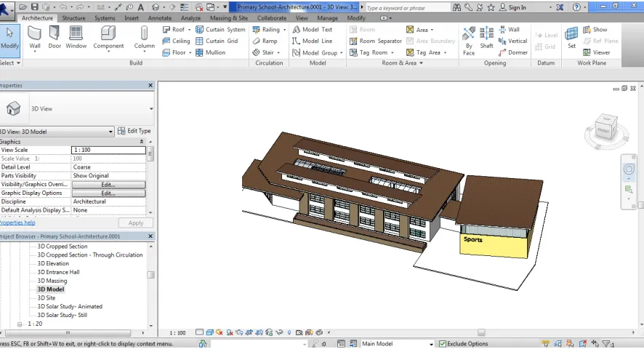
Task: Save project from quick access toolbar
Action: 34,7
